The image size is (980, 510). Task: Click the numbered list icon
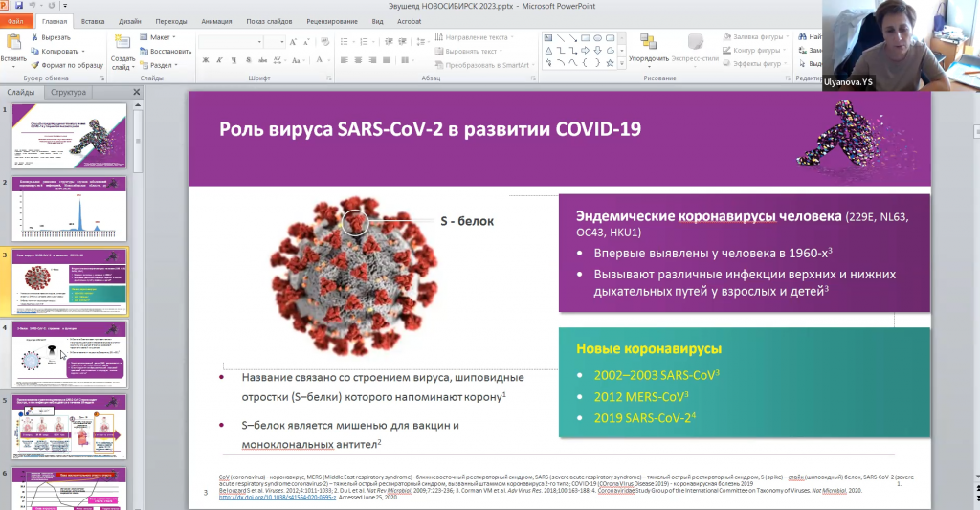(x=365, y=42)
